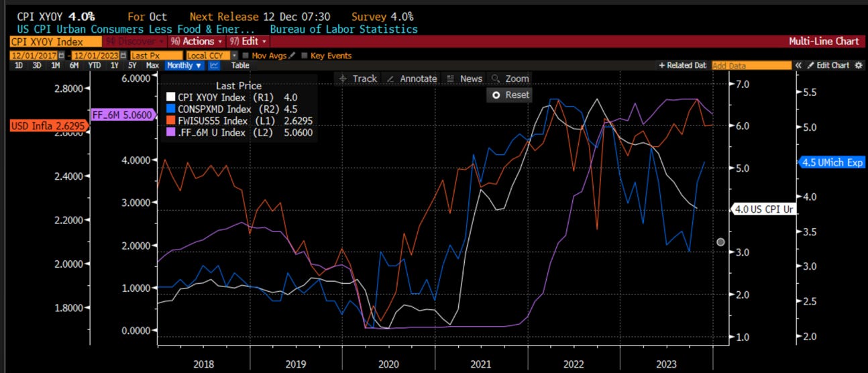Open the Monthly periodicity dropdown
This screenshot has width=868, height=373.
[184, 66]
